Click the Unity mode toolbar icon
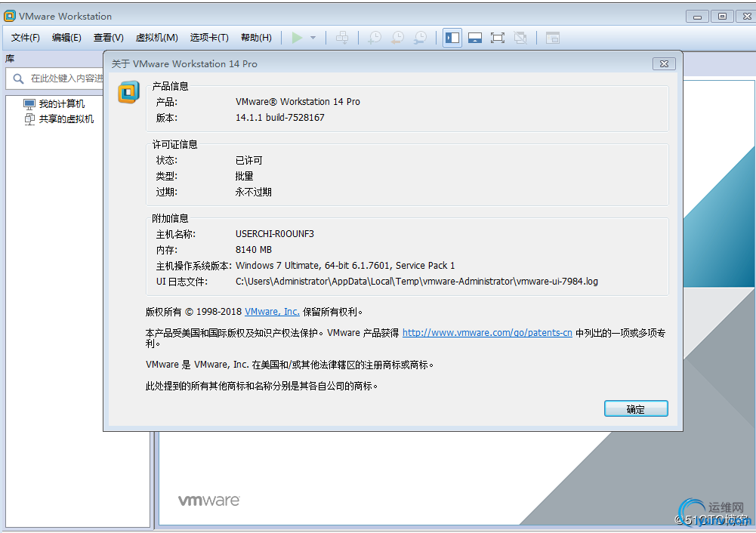The image size is (756, 533). click(520, 38)
